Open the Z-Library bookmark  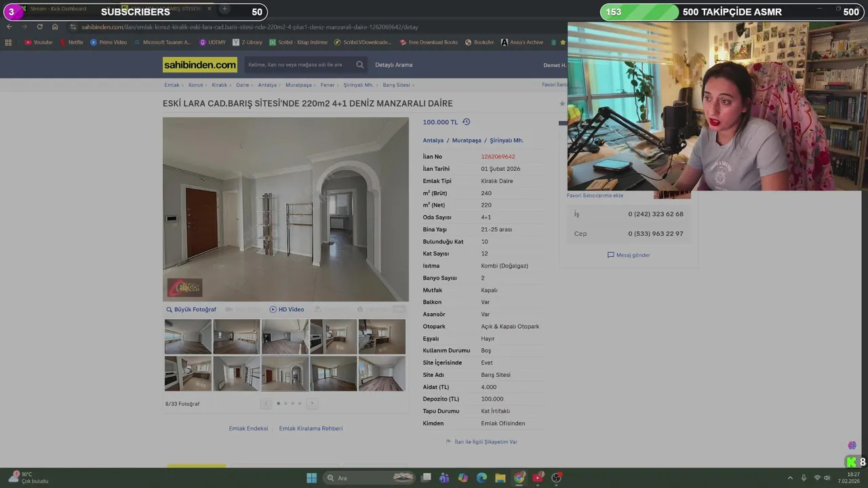(248, 42)
